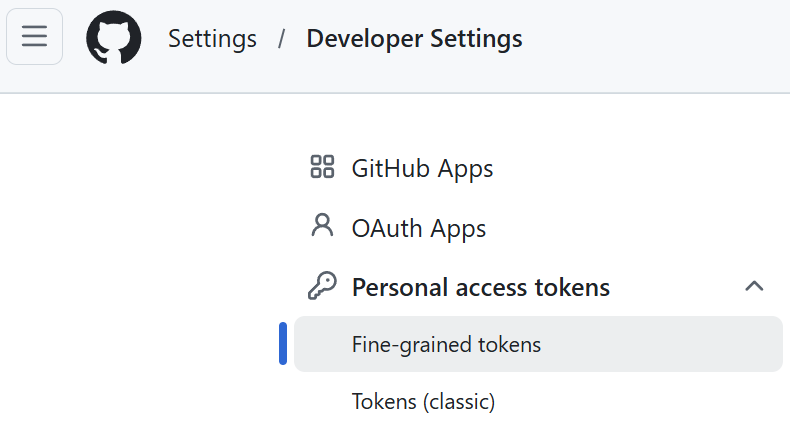Toggle the Personal access tokens heading

(481, 287)
